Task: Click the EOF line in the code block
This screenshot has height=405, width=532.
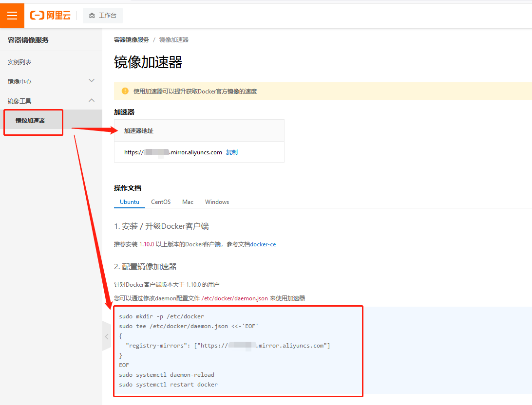Action: click(124, 365)
